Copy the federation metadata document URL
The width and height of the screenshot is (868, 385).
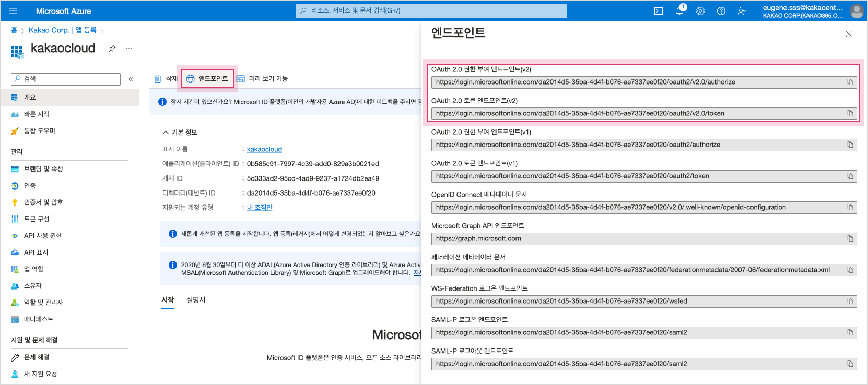point(850,270)
